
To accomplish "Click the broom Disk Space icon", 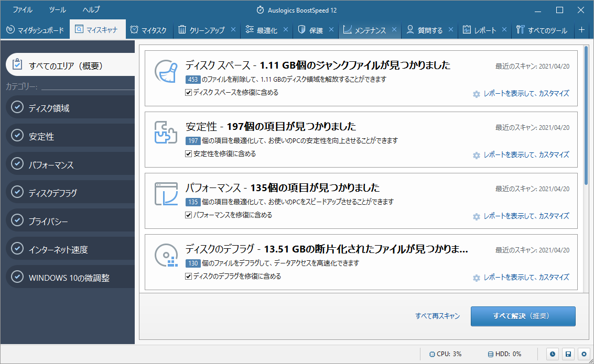I will coord(166,71).
